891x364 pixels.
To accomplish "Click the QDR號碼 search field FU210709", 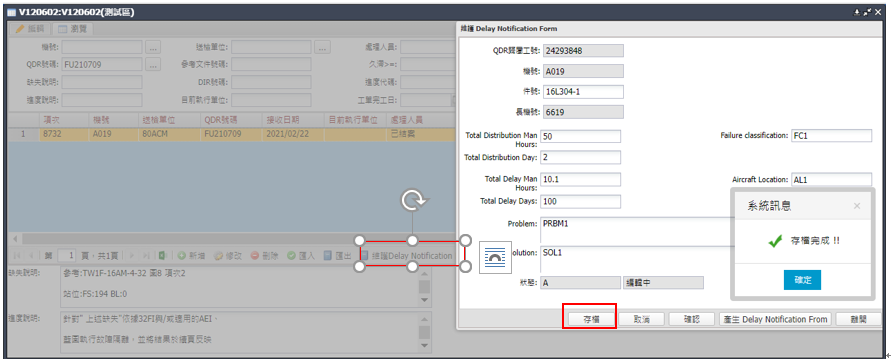I will tap(102, 64).
